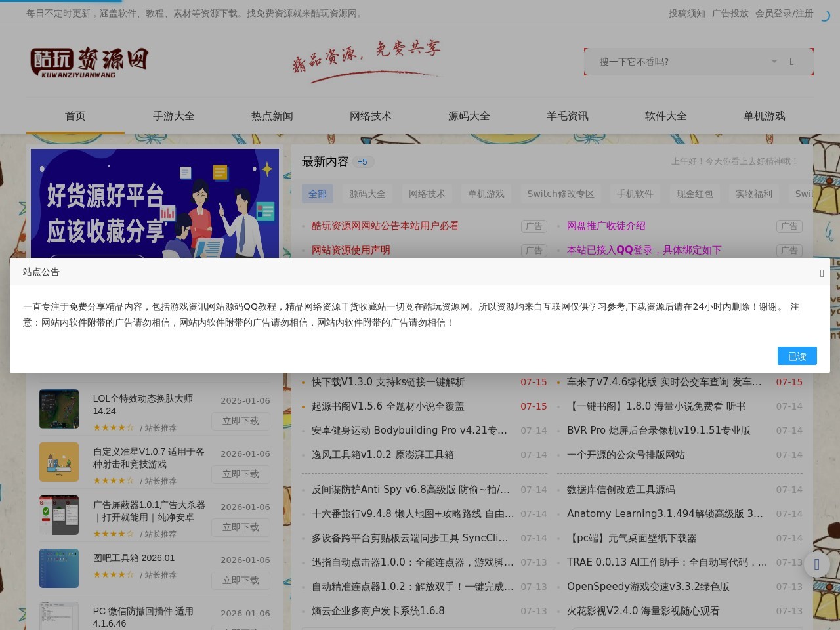Open 逸风工具箱v1.0.2 原澎湃工具箱
The height and width of the screenshot is (630, 840).
pyautogui.click(x=383, y=455)
